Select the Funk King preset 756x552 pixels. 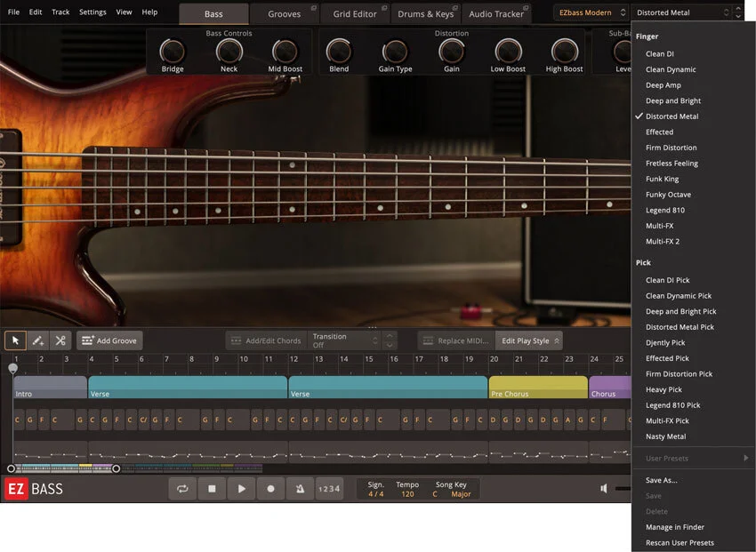(x=662, y=179)
